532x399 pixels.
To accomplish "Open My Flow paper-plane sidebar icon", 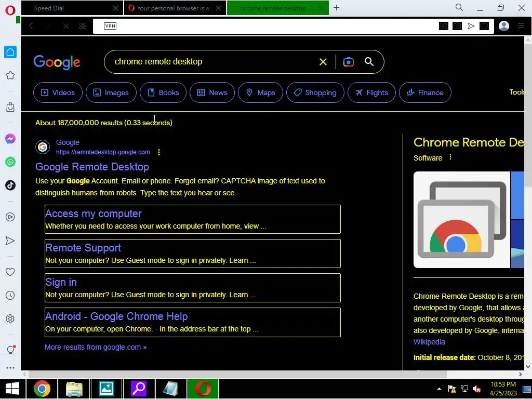I will (x=10, y=241).
